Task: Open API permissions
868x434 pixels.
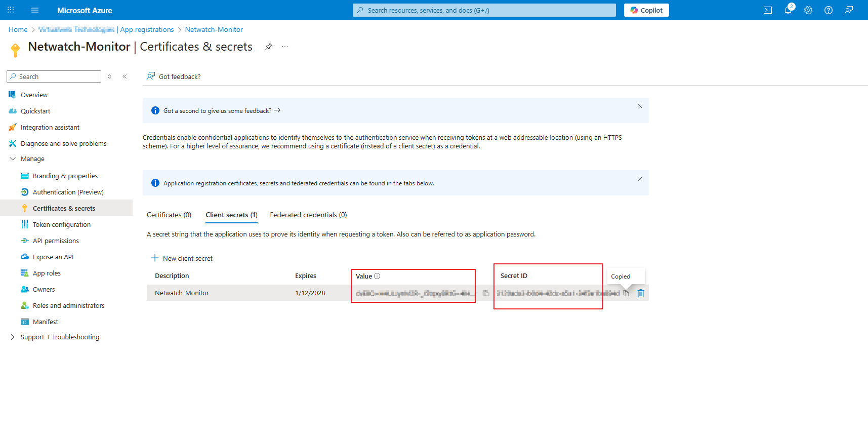Action: pos(56,241)
